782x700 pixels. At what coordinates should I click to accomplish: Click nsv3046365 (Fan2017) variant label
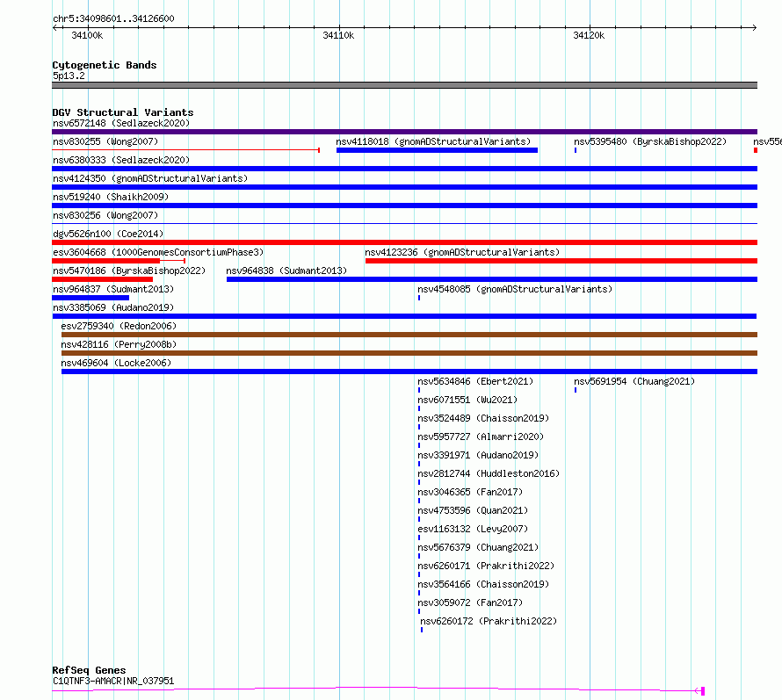point(470,492)
